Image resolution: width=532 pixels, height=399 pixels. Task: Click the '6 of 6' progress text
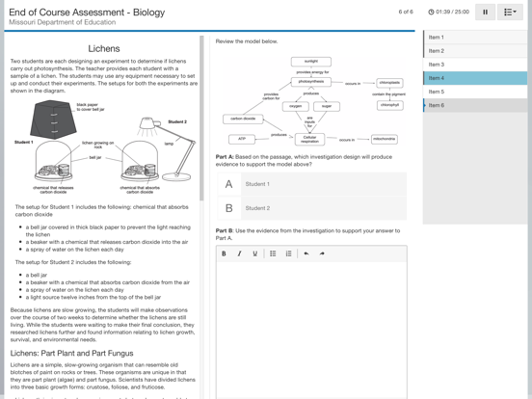click(x=406, y=12)
